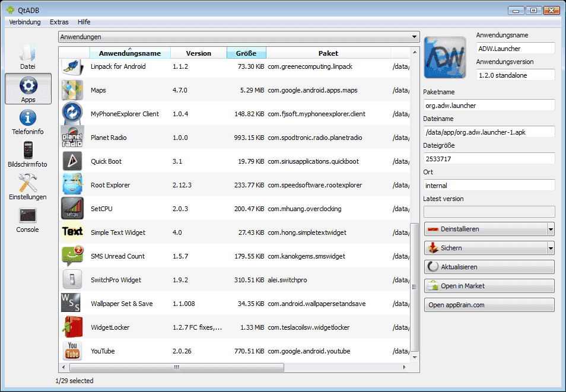This screenshot has height=392, width=566.
Task: Click the SetCPU app icon
Action: point(72,209)
